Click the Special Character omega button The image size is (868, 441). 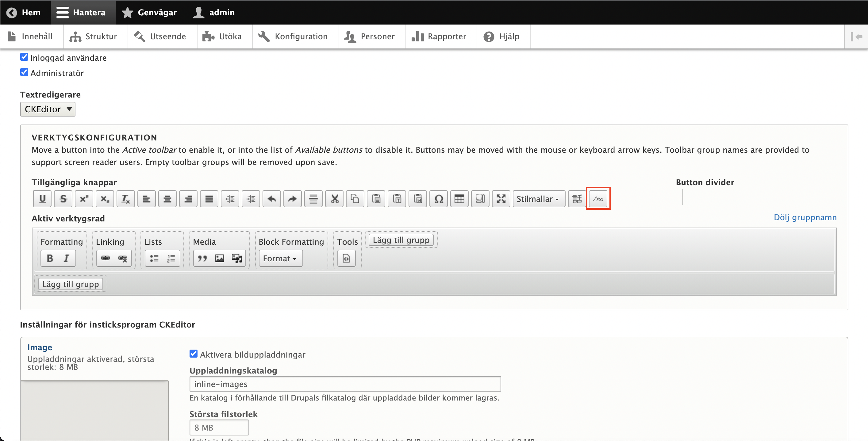(x=438, y=199)
